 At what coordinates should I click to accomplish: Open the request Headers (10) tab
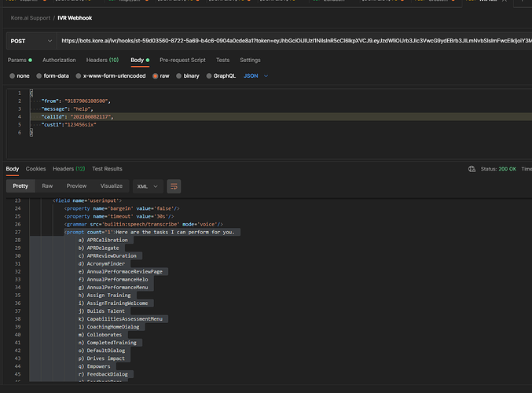[x=102, y=60]
